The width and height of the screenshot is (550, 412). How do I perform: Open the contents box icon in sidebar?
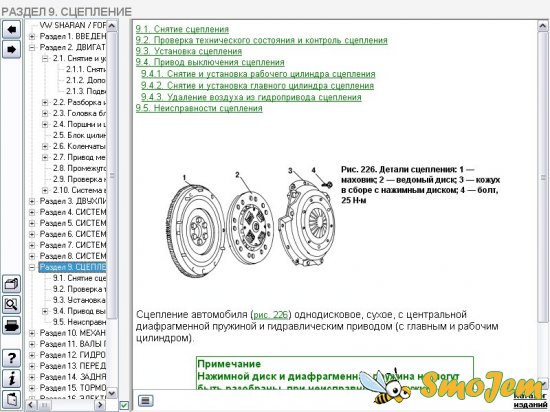point(12,284)
